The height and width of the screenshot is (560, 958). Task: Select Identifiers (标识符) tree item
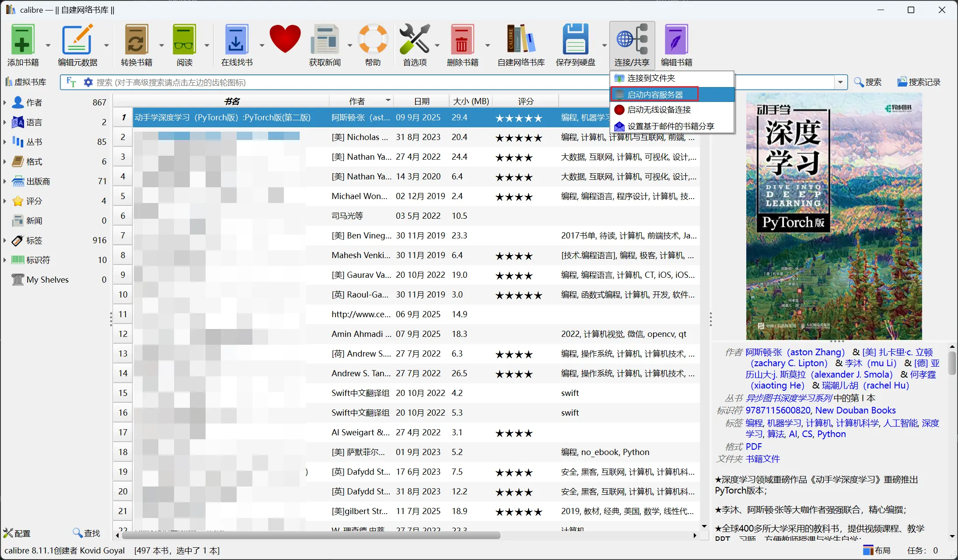(x=38, y=260)
